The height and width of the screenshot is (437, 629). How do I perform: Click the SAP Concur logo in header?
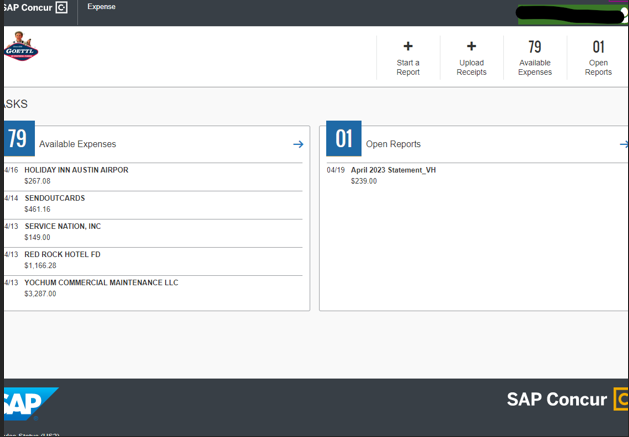click(34, 8)
